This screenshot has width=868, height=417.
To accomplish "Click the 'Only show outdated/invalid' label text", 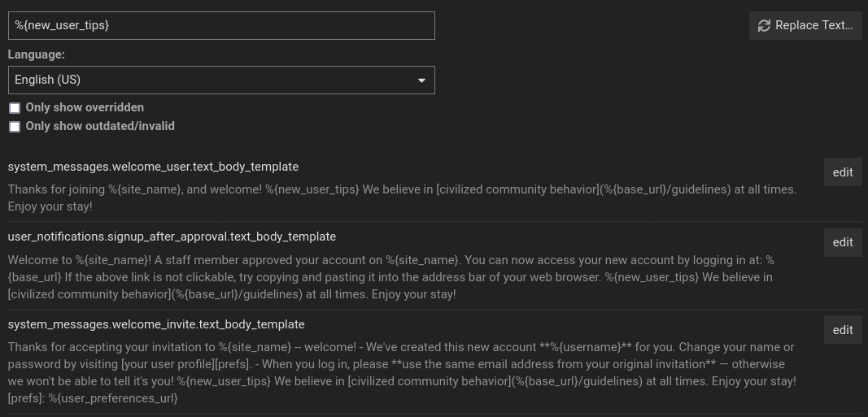I will coord(100,126).
